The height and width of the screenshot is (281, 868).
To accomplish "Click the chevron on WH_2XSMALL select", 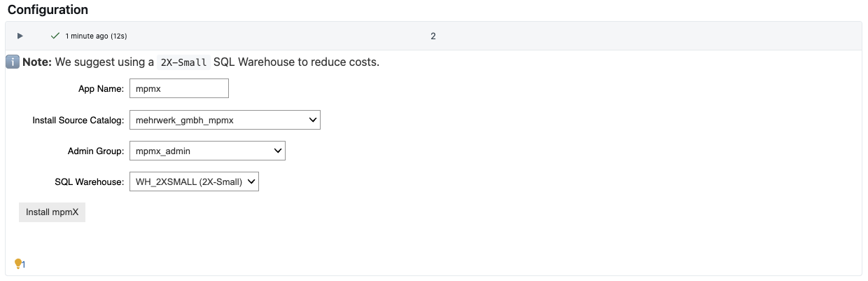I will 252,181.
